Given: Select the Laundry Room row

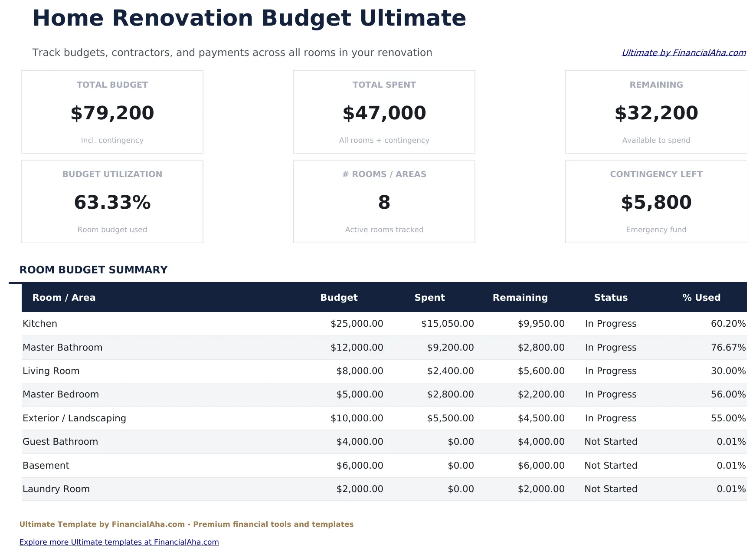Looking at the screenshot, I should point(173,489).
